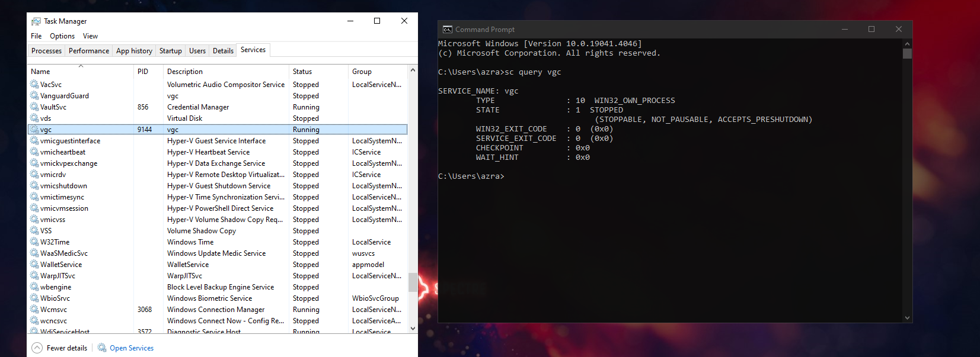Screen dimensions: 980x357
Task: Select the Credential Manager description cell
Action: (198, 107)
